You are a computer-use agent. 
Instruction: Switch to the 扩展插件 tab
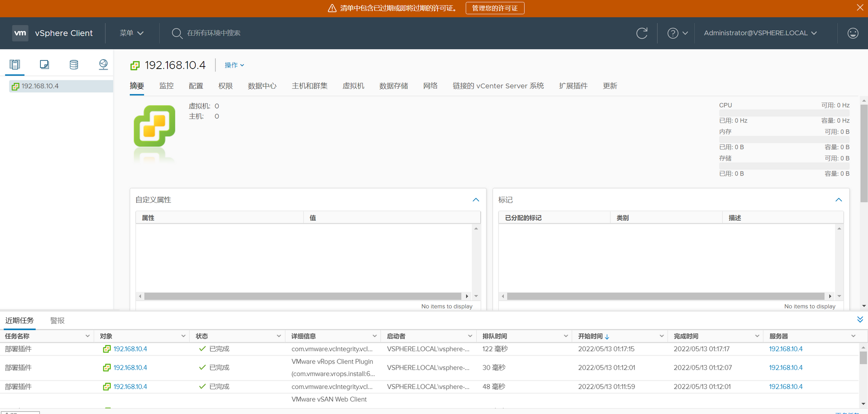pos(573,86)
